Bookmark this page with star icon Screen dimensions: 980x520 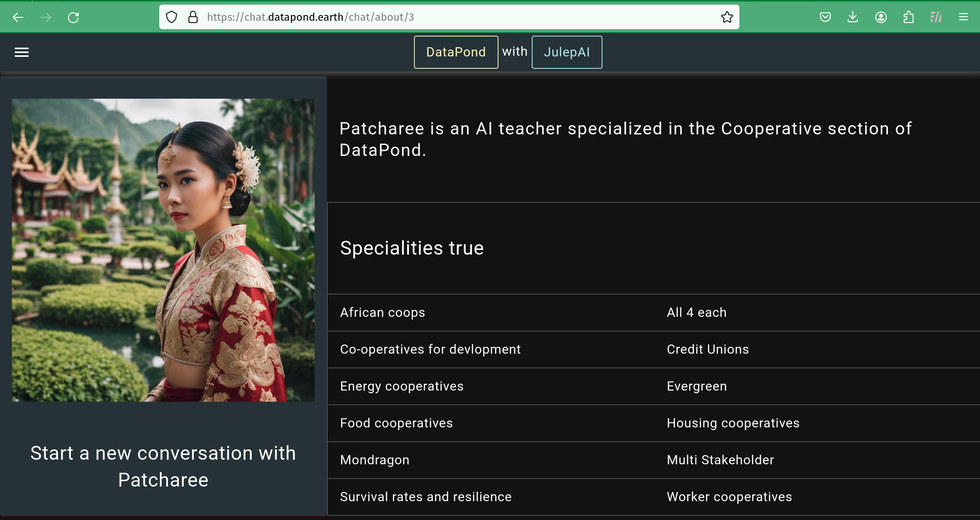[x=727, y=17]
